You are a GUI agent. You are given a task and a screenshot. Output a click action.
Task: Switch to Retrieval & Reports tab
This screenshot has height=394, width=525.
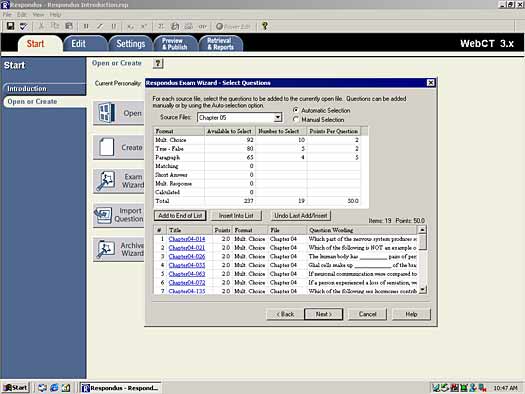pyautogui.click(x=220, y=44)
